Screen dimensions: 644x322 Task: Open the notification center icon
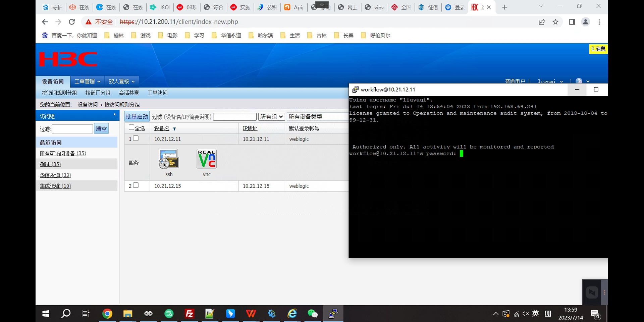(596, 315)
